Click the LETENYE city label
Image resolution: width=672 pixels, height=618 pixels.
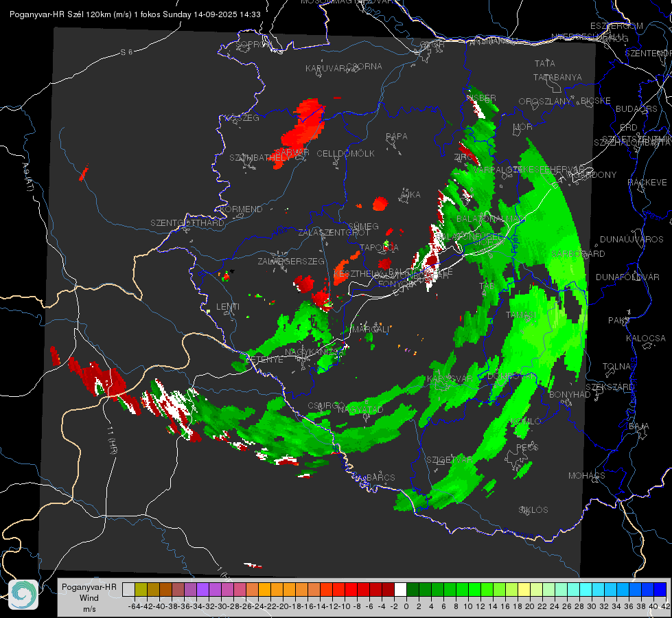[264, 360]
